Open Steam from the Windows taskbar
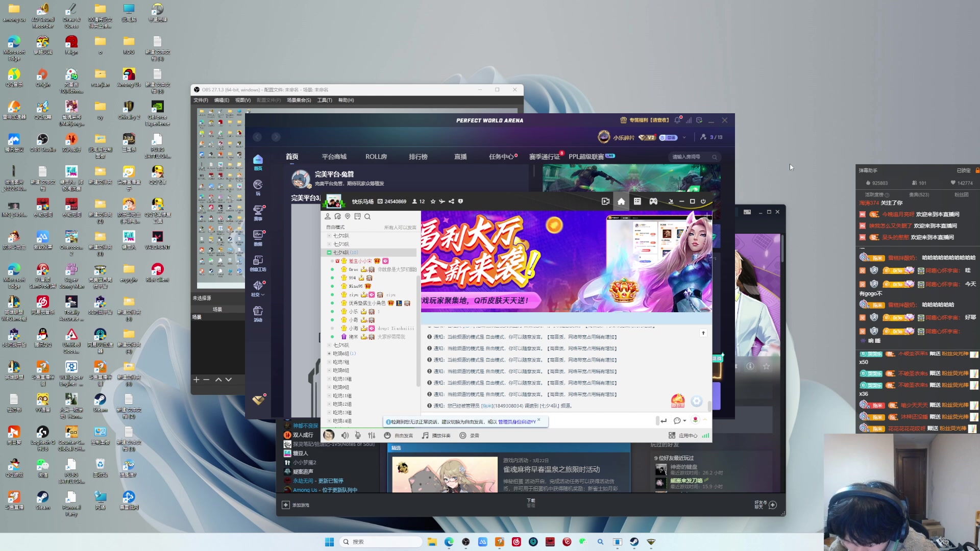The image size is (980, 551). point(634,542)
